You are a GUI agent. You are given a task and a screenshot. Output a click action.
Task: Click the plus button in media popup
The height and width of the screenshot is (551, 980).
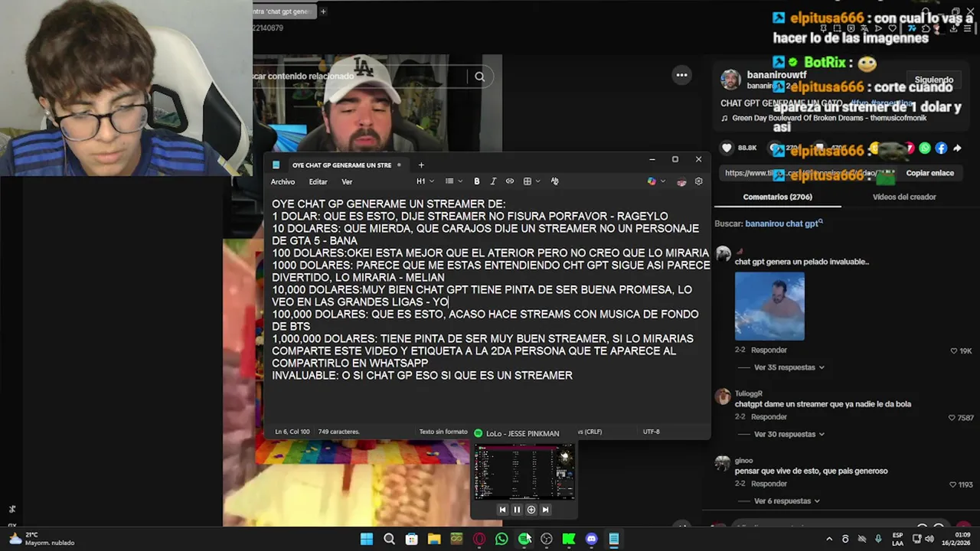[x=531, y=510]
